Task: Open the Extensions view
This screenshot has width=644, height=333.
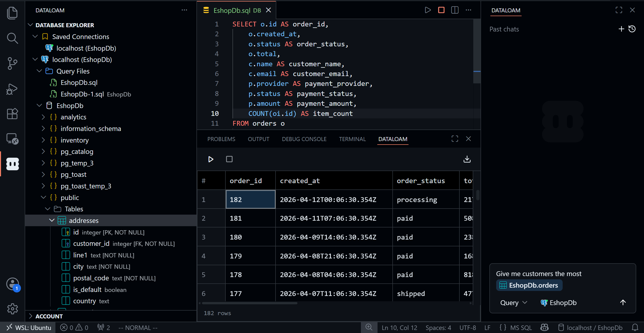Action: [x=12, y=114]
